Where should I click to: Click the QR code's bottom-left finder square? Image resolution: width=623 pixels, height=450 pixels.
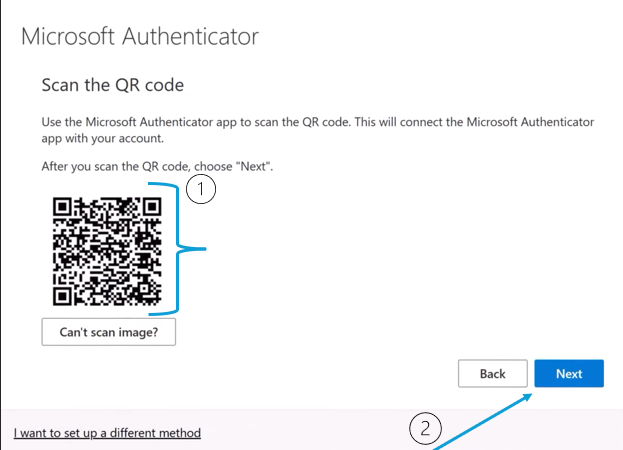(x=63, y=295)
